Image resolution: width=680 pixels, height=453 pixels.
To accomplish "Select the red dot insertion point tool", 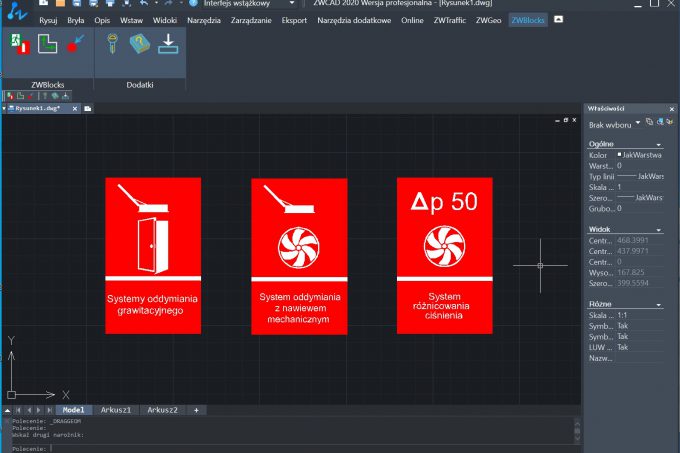I will point(75,44).
